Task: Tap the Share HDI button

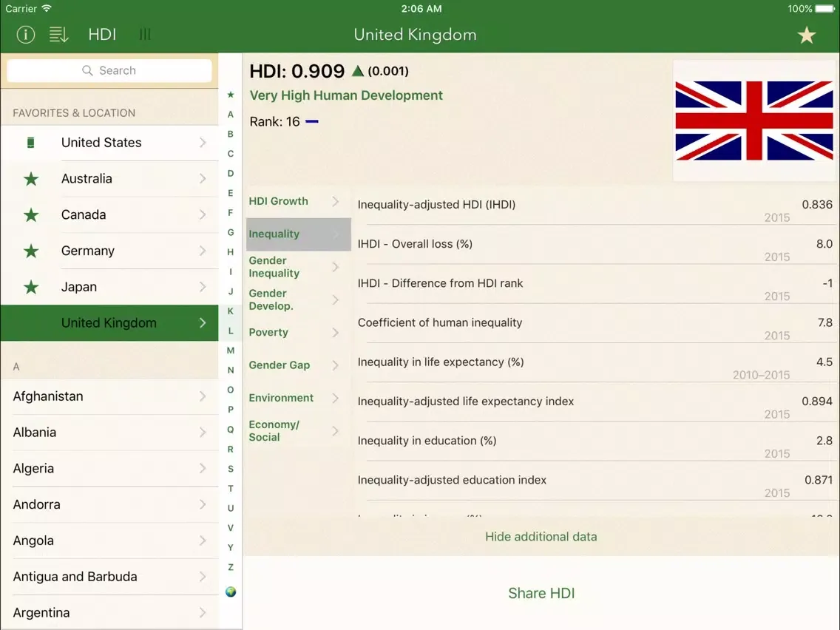Action: (541, 593)
